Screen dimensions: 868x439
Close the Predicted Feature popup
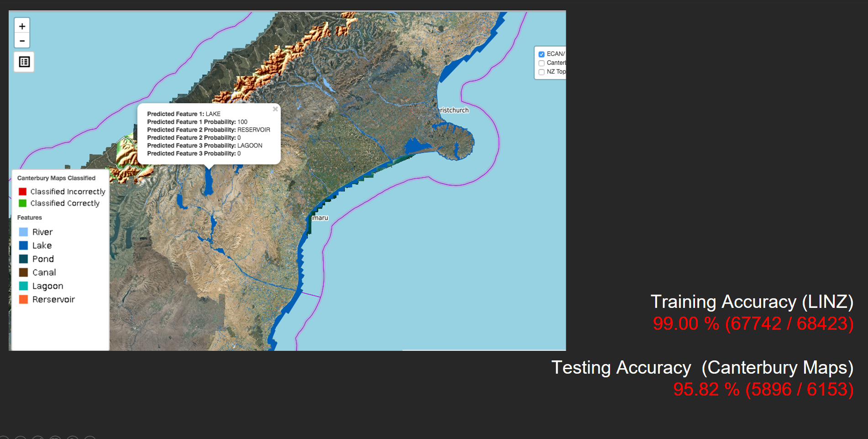pos(275,109)
